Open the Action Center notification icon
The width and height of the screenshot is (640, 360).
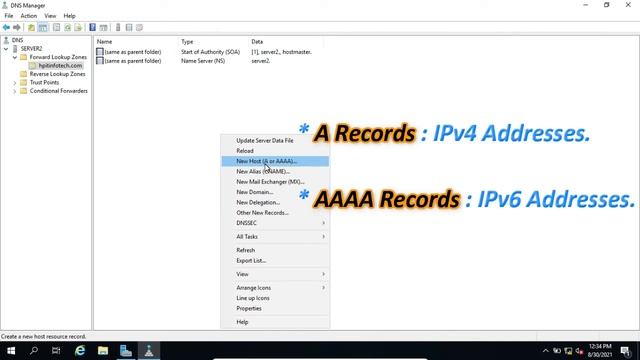pyautogui.click(x=625, y=351)
